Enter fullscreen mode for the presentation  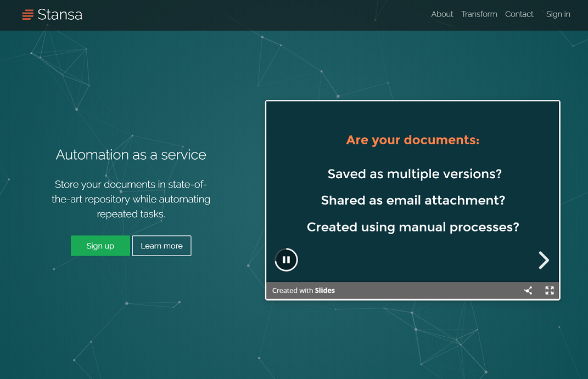click(x=549, y=291)
